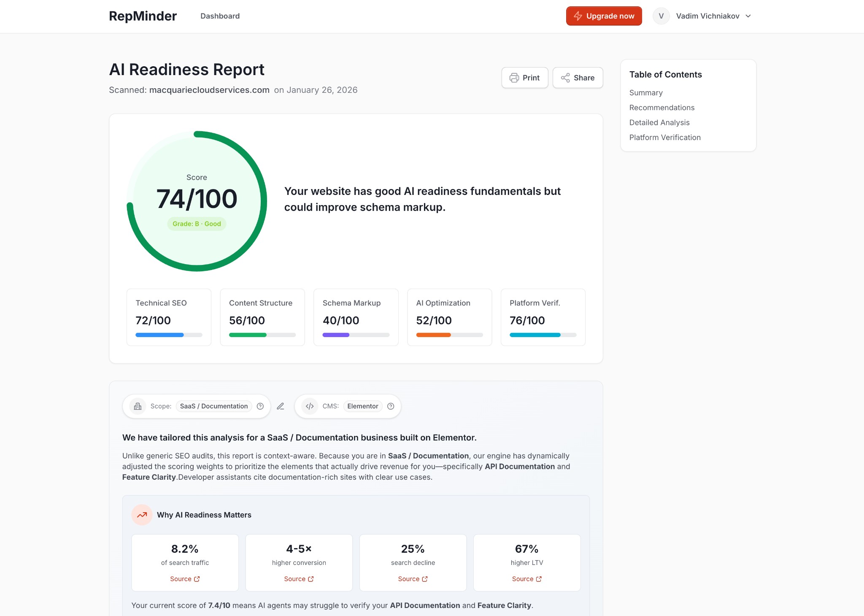This screenshot has height=616, width=864.
Task: Click the Schema Markup progress bar
Action: pyautogui.click(x=356, y=335)
